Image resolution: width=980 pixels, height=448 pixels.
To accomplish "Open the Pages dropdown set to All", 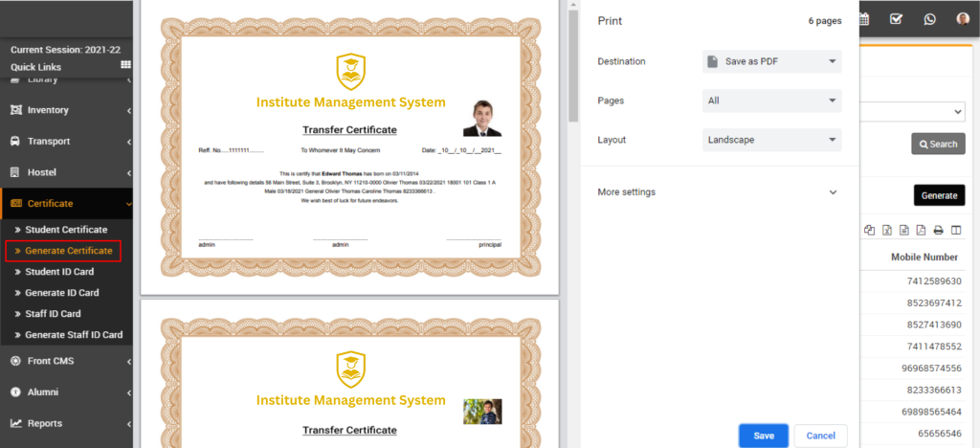I will point(771,101).
